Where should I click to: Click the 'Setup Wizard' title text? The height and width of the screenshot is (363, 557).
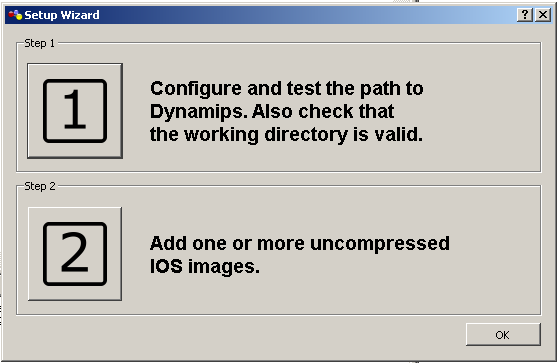click(x=62, y=15)
